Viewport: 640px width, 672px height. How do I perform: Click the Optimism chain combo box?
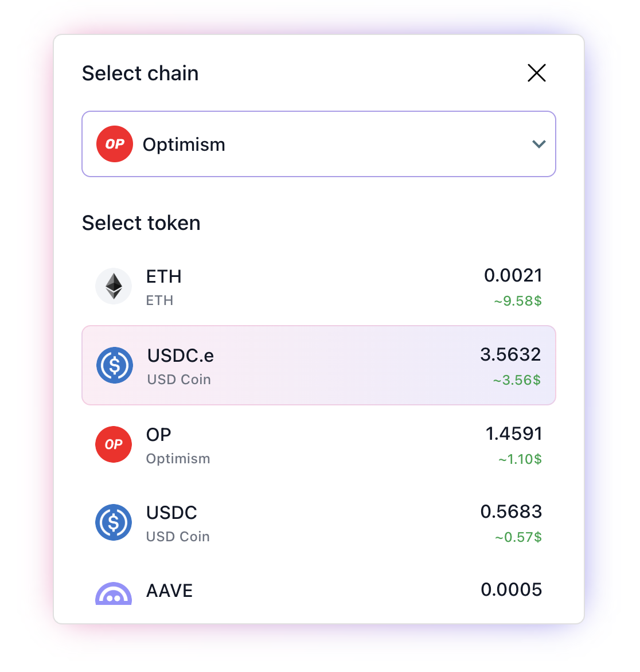pos(319,144)
